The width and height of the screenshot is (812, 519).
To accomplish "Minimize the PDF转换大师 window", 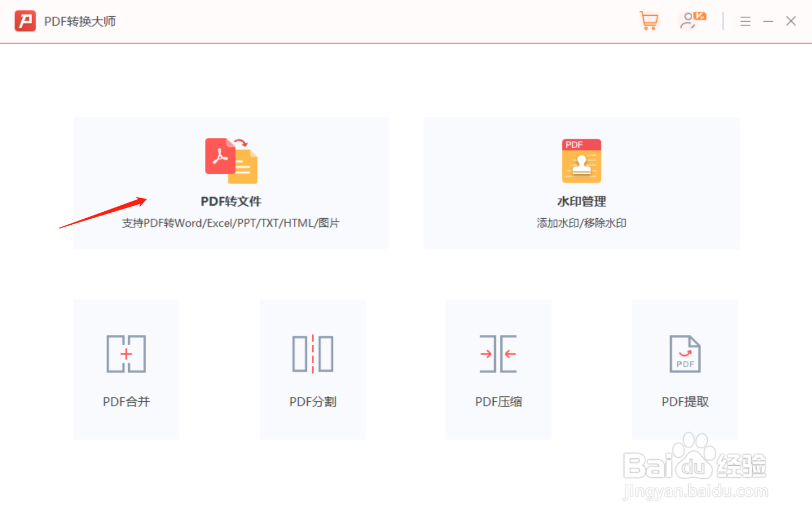I will coord(769,21).
